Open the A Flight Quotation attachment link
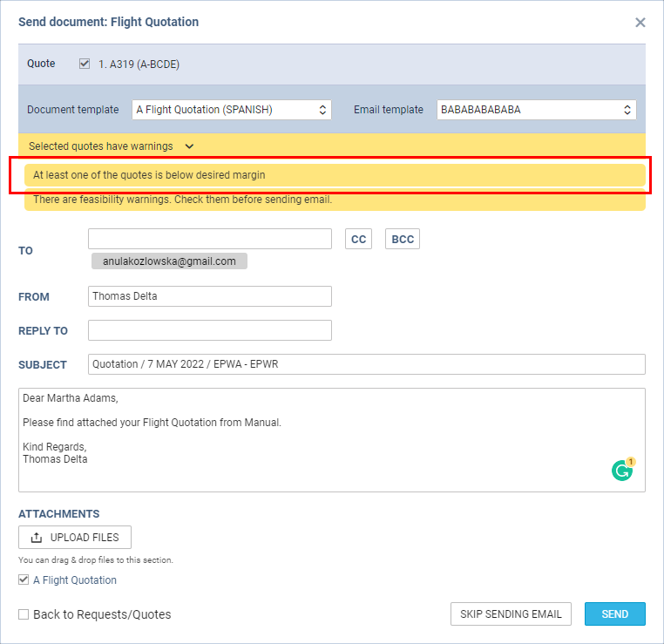The width and height of the screenshot is (664, 644). [75, 580]
